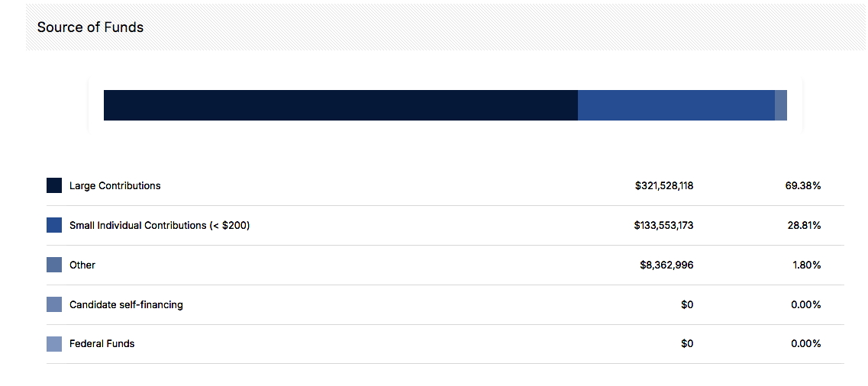Click the Candidate self-financing legend swatch
This screenshot has height=386, width=868.
[54, 304]
